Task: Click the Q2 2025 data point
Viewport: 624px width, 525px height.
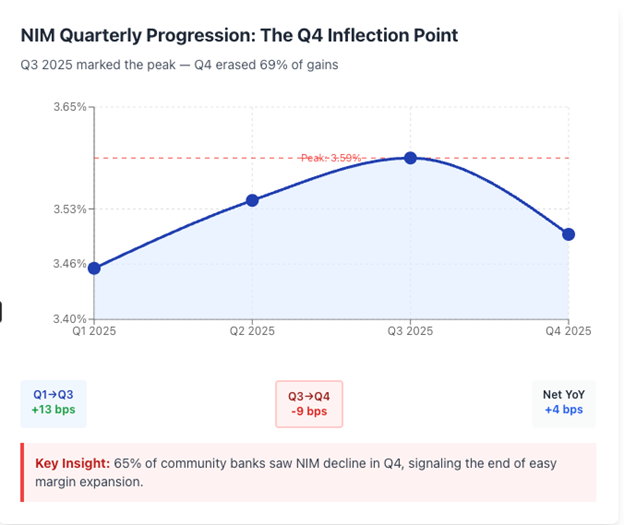Action: click(x=252, y=200)
